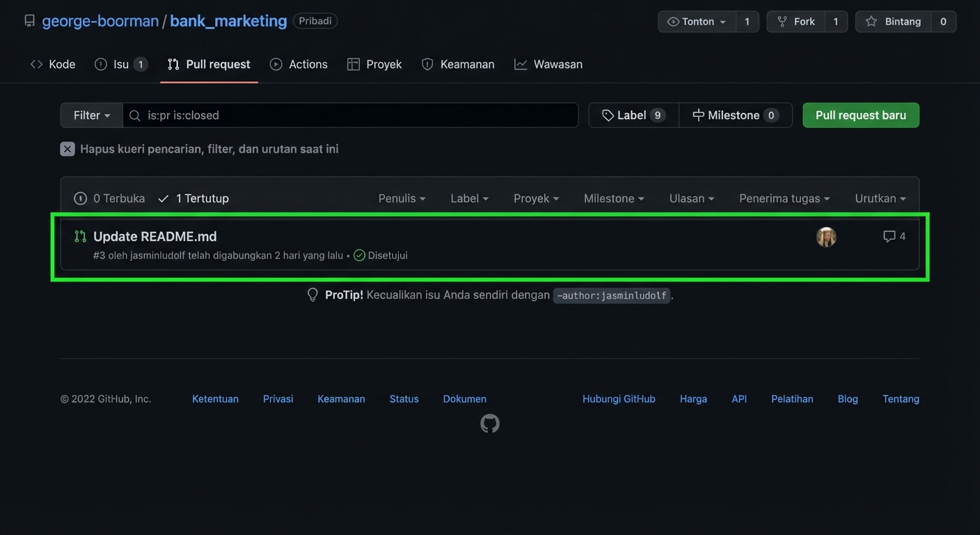Click the Pull request baru button
Screen dimensions: 980x535
(861, 116)
